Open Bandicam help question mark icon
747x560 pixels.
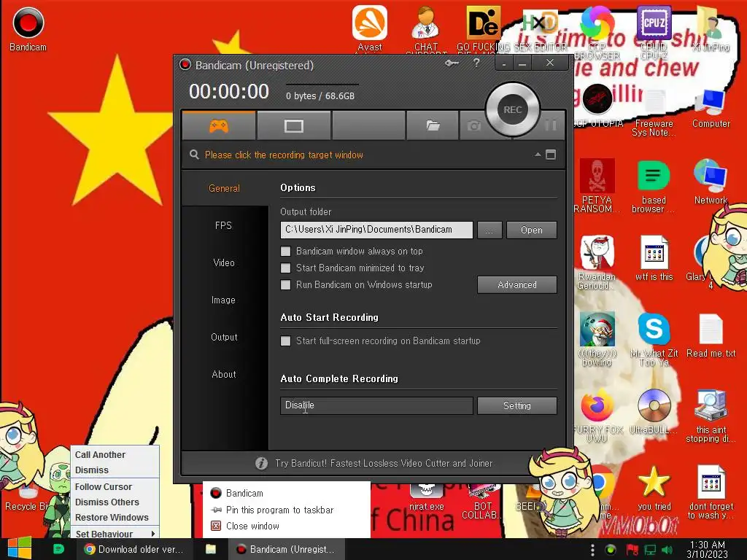[x=476, y=63]
